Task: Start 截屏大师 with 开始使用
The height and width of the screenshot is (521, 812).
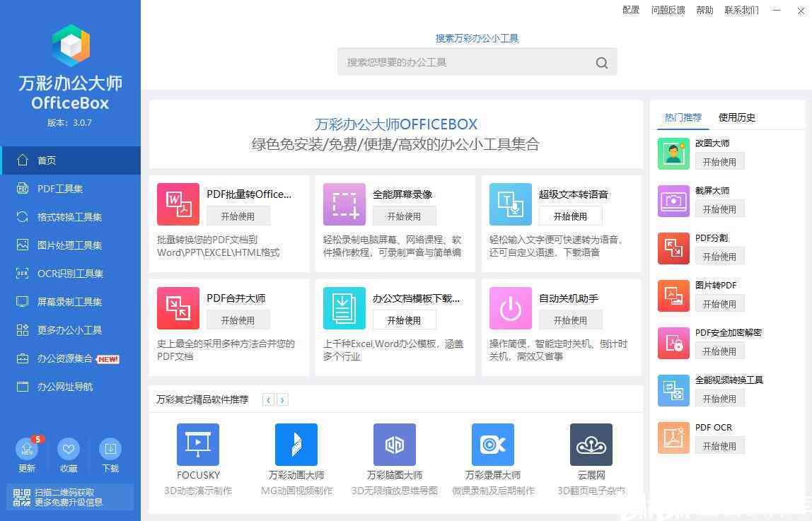Action: coord(720,209)
